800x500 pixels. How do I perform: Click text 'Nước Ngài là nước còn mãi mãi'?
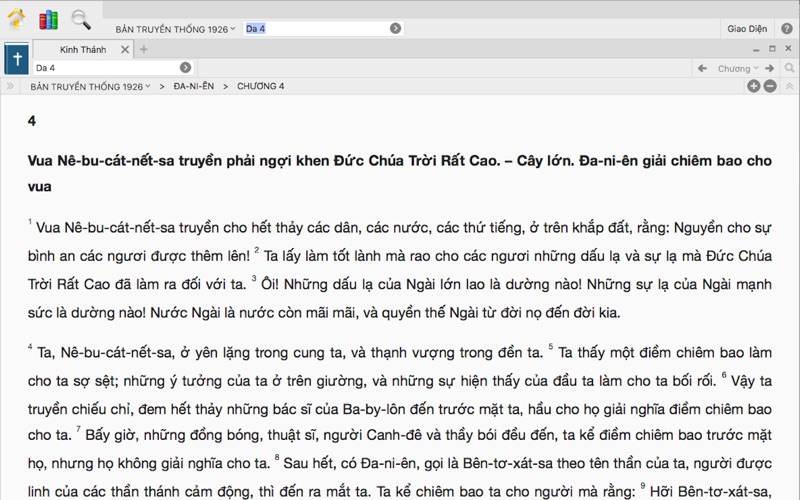[253, 313]
